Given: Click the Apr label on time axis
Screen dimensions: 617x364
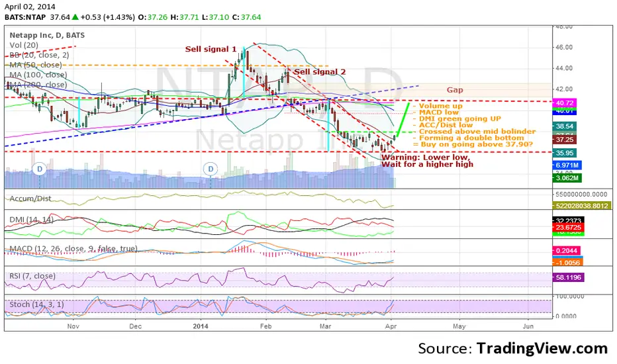Looking at the screenshot, I should (391, 326).
